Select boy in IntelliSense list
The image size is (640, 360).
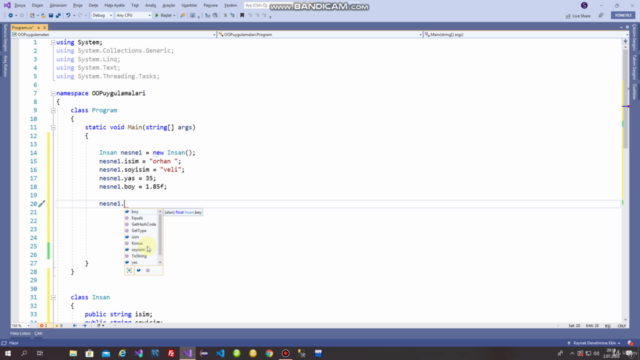coord(141,212)
